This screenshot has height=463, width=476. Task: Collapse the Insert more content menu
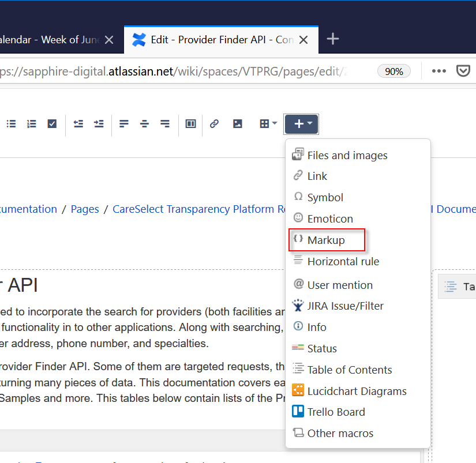[x=301, y=124]
